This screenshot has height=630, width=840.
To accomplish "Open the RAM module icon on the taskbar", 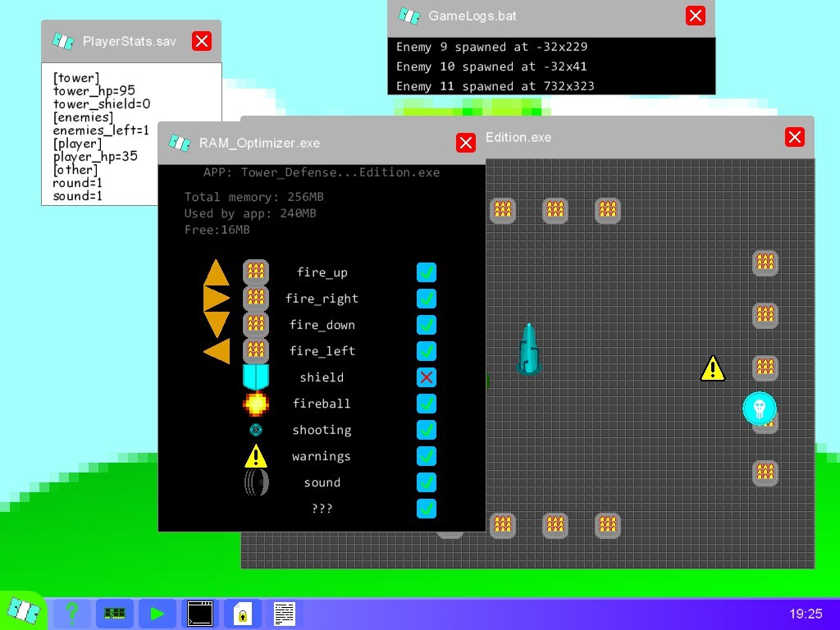I will tap(115, 613).
